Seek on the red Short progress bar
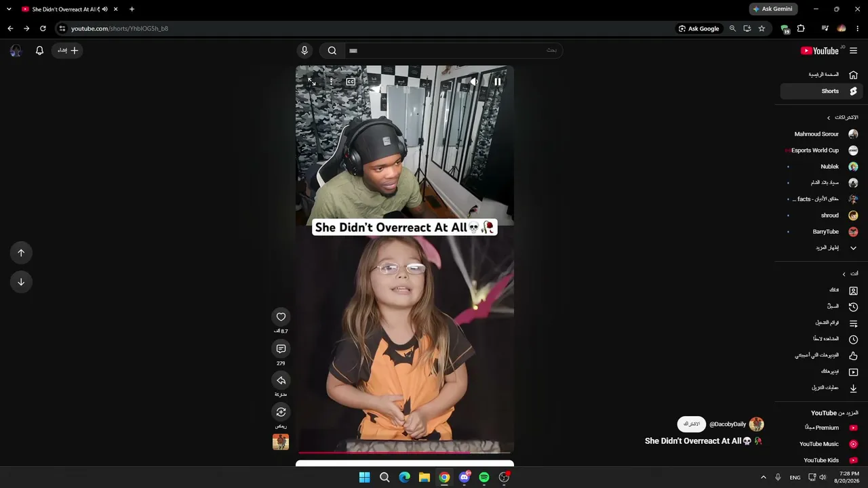This screenshot has width=868, height=488. pyautogui.click(x=405, y=452)
